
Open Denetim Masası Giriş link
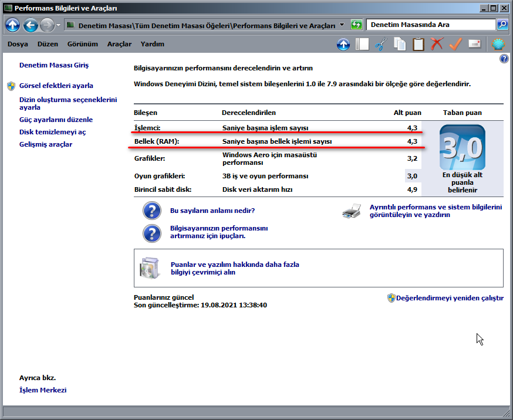pos(54,65)
